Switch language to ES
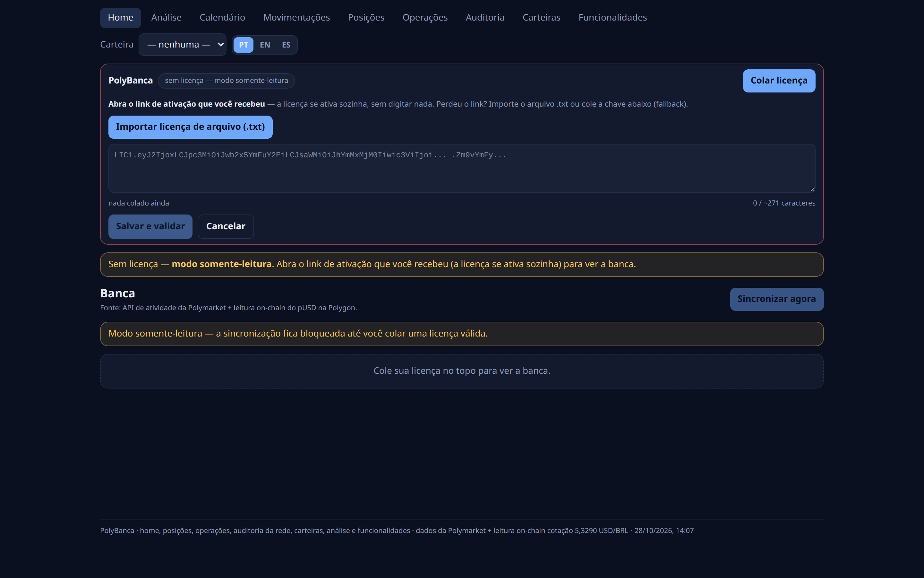This screenshot has height=578, width=924. [286, 45]
